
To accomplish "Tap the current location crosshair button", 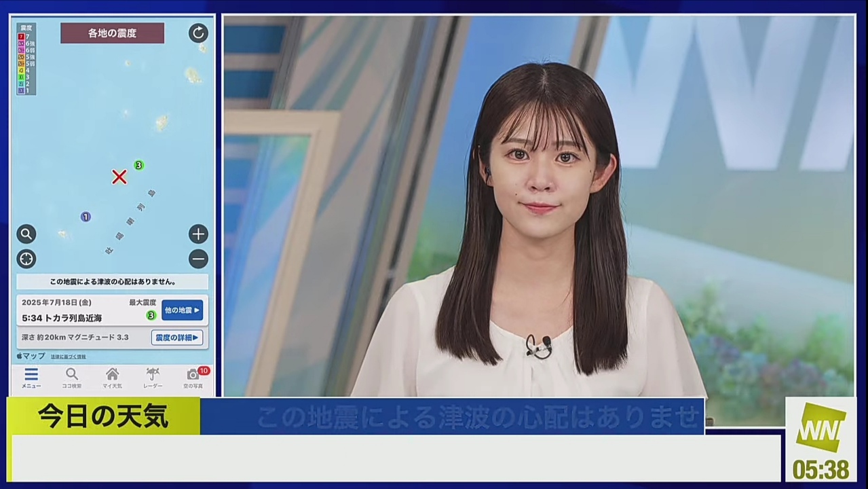I will [x=26, y=259].
